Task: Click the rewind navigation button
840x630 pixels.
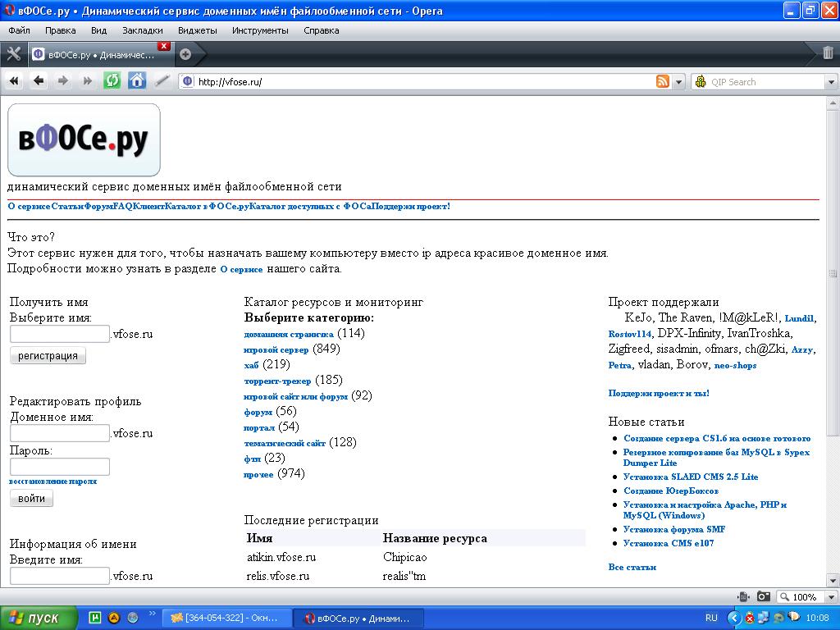Action: pyautogui.click(x=14, y=80)
